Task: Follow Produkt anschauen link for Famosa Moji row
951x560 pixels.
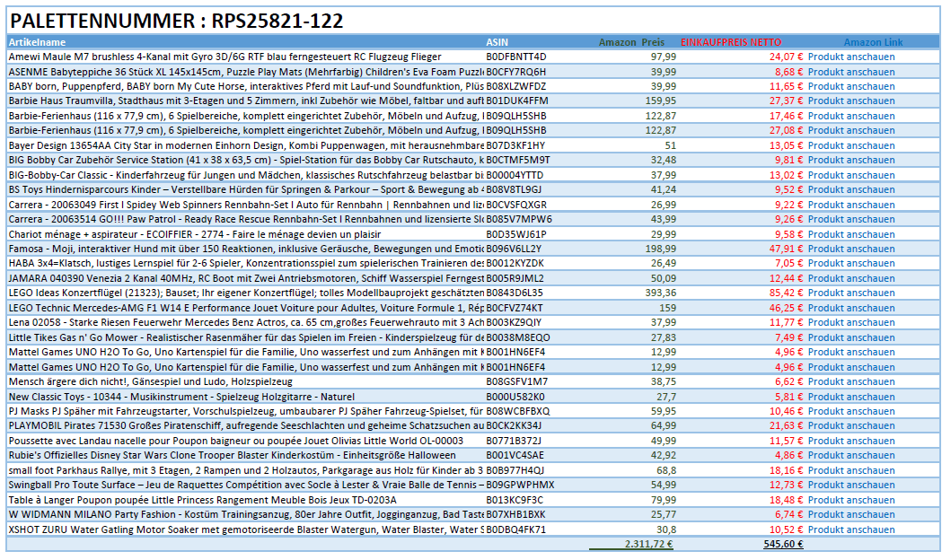Action: [x=850, y=249]
